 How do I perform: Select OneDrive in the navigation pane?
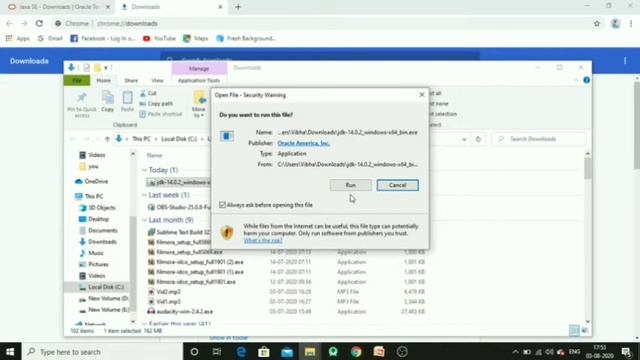[x=92, y=181]
